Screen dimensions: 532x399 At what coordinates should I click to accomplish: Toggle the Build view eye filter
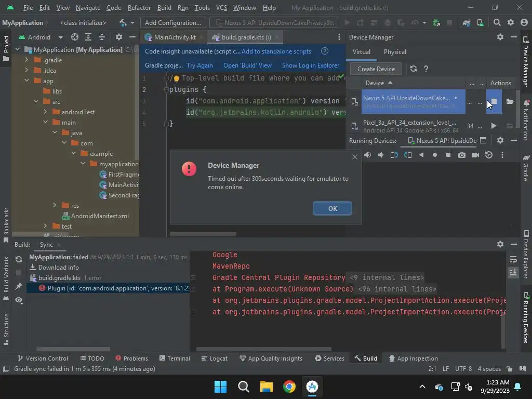tap(19, 300)
